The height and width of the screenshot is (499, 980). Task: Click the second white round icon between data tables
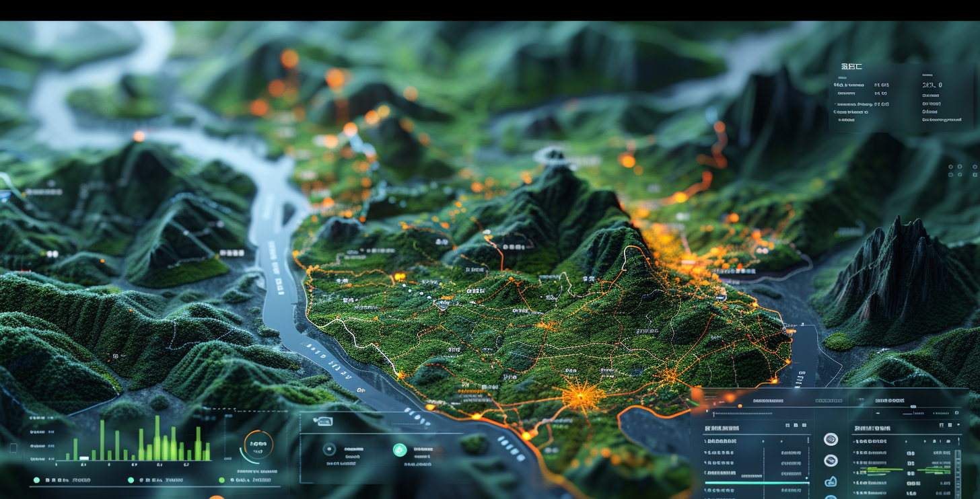tap(831, 461)
